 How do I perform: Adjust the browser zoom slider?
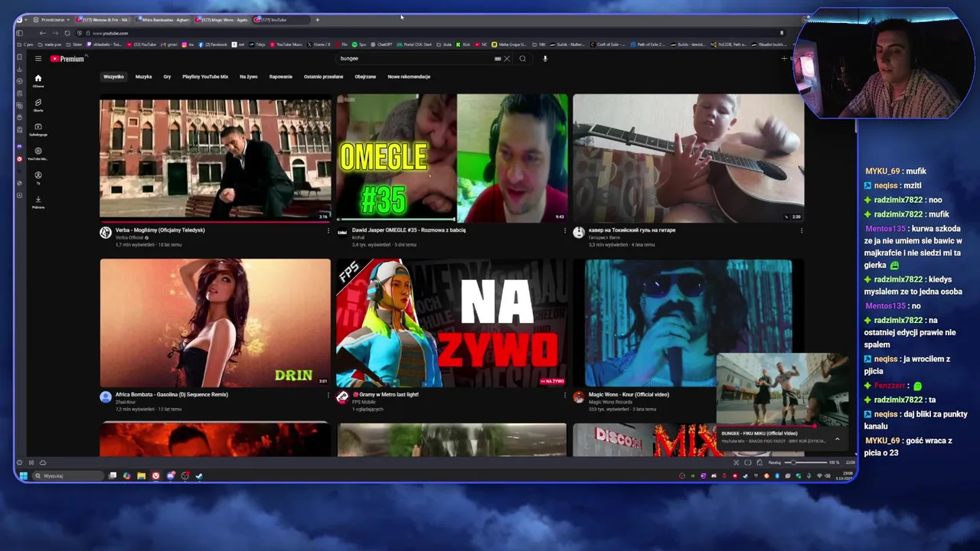point(807,462)
